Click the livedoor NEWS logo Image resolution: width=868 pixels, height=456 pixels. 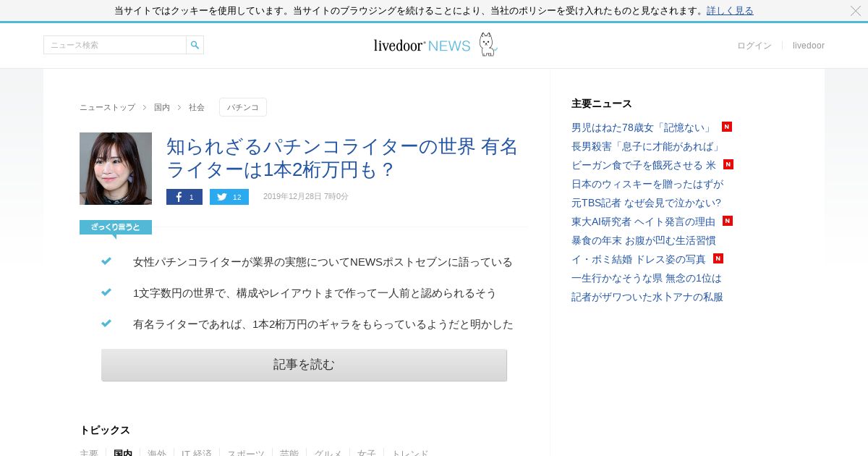[x=422, y=46]
